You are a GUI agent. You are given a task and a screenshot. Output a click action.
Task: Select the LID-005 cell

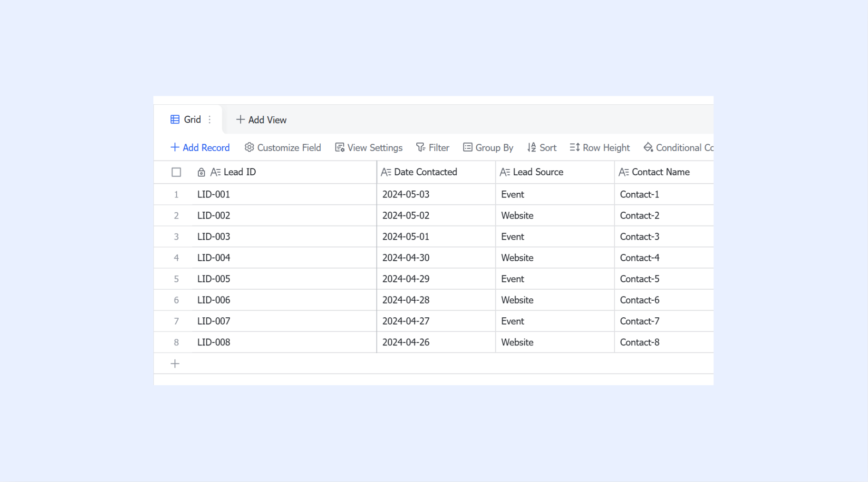(x=284, y=279)
